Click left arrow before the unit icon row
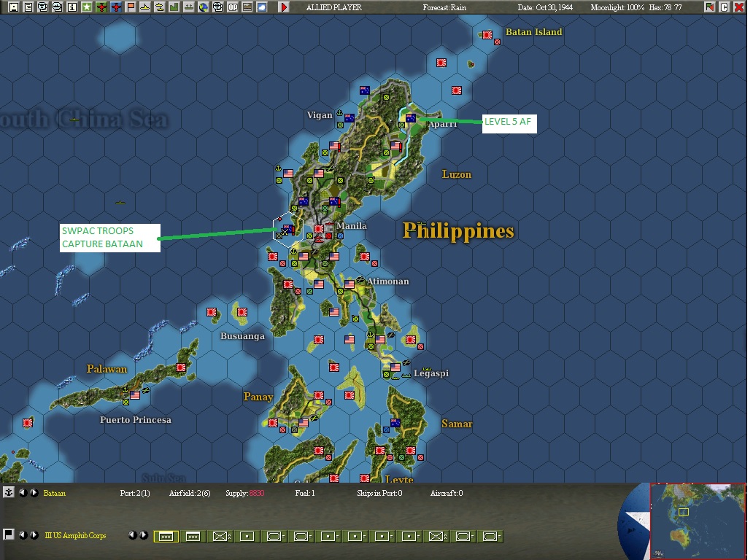 pyautogui.click(x=133, y=534)
